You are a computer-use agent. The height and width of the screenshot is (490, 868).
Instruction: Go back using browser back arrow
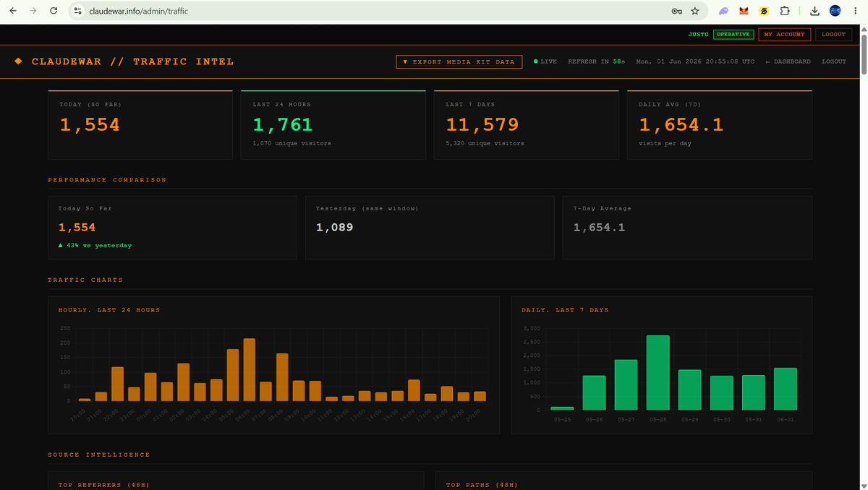pos(12,11)
